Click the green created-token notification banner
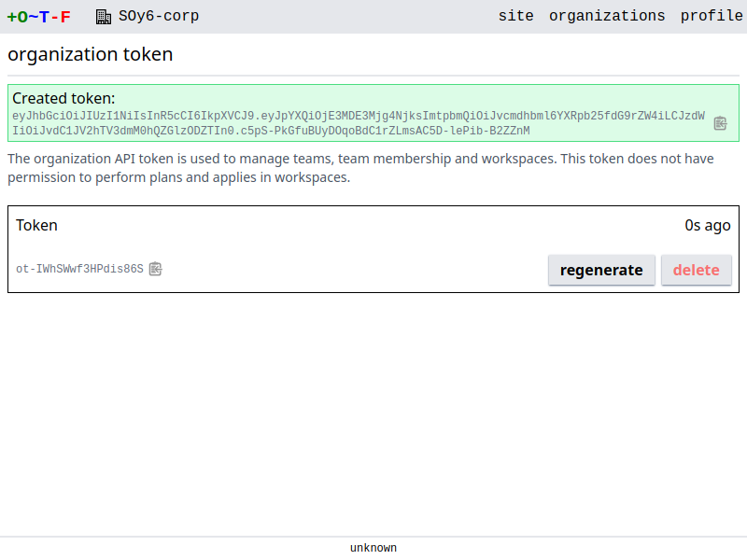Image resolution: width=747 pixels, height=560 pixels. [467, 97]
